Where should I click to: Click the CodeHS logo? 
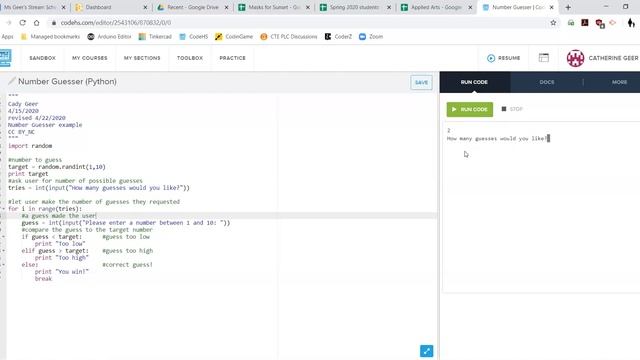pyautogui.click(x=6, y=58)
